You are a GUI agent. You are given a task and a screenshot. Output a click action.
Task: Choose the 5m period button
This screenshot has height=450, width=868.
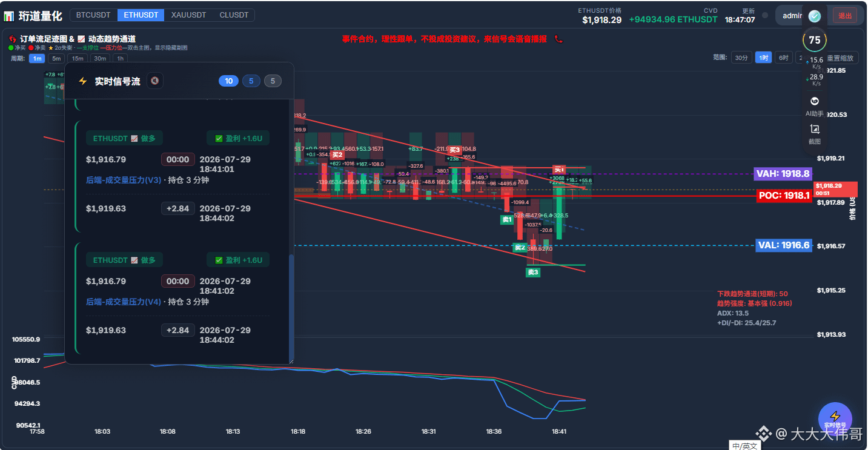[x=56, y=59]
